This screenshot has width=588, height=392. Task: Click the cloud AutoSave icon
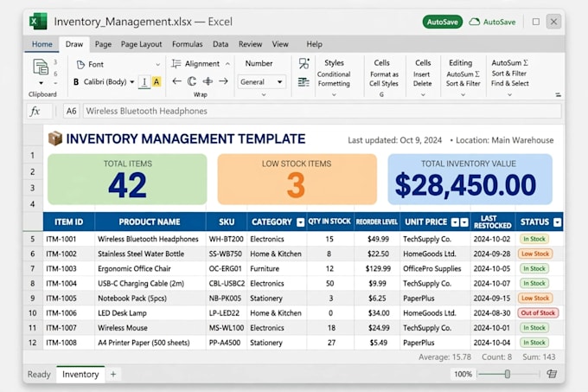[x=475, y=22]
